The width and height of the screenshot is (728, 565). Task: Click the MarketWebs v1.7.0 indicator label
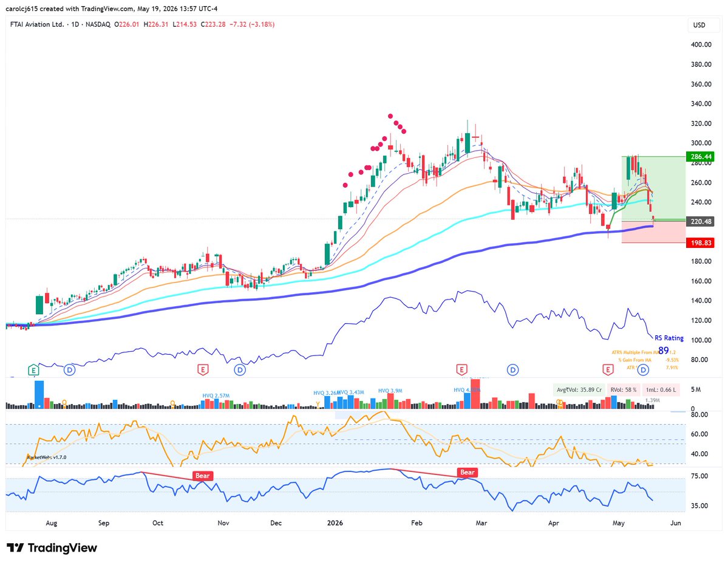point(46,457)
